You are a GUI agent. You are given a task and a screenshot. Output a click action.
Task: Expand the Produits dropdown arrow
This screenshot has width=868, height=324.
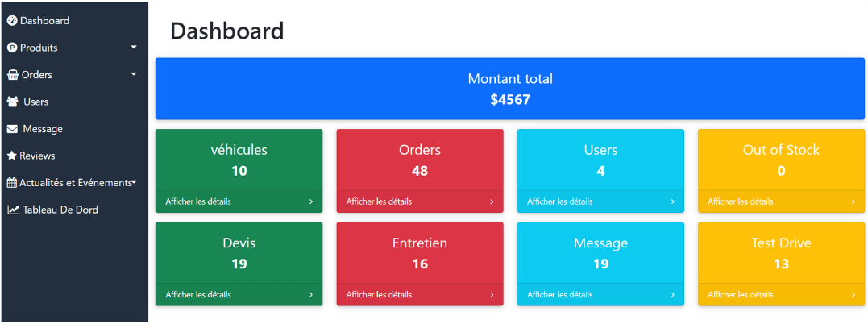pyautogui.click(x=134, y=48)
